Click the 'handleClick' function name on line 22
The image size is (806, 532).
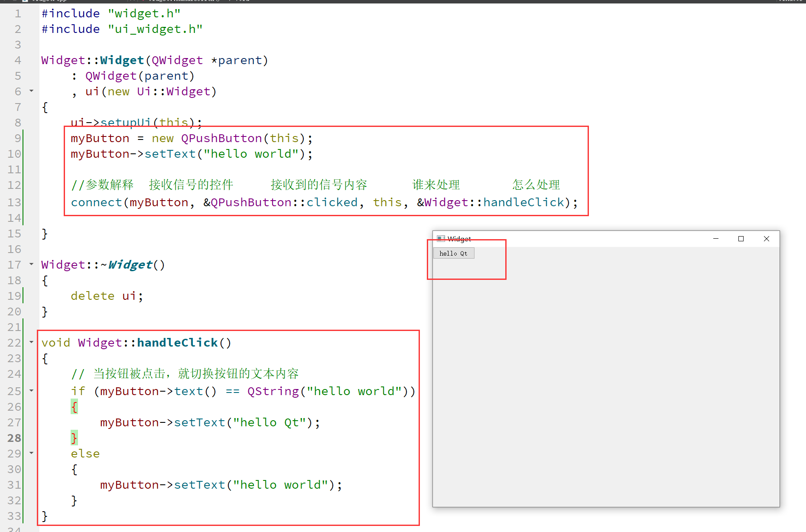click(x=178, y=343)
